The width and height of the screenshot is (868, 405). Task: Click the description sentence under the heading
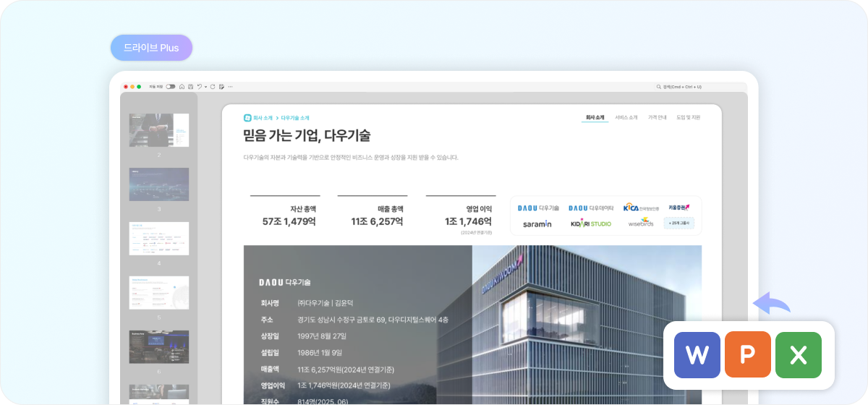point(351,157)
